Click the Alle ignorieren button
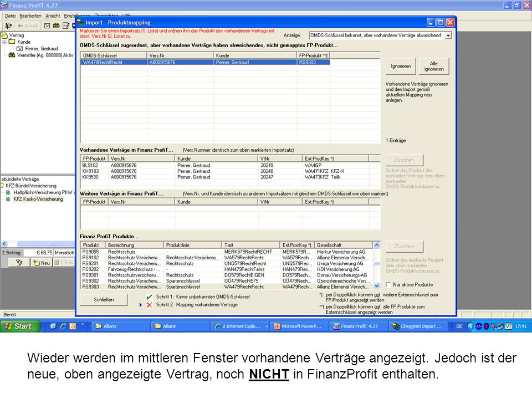532x399 pixels. click(x=433, y=66)
